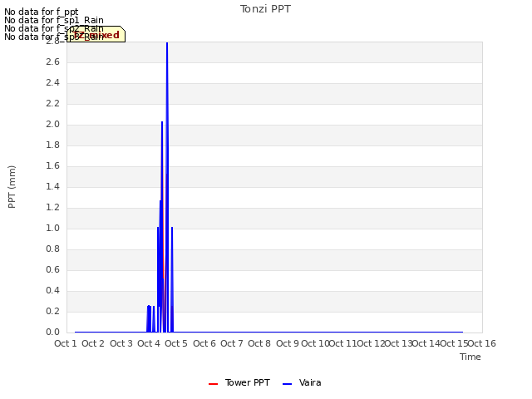Click the Oct 5 x-axis tick label
Screen dimensions: 532x399
176,343
